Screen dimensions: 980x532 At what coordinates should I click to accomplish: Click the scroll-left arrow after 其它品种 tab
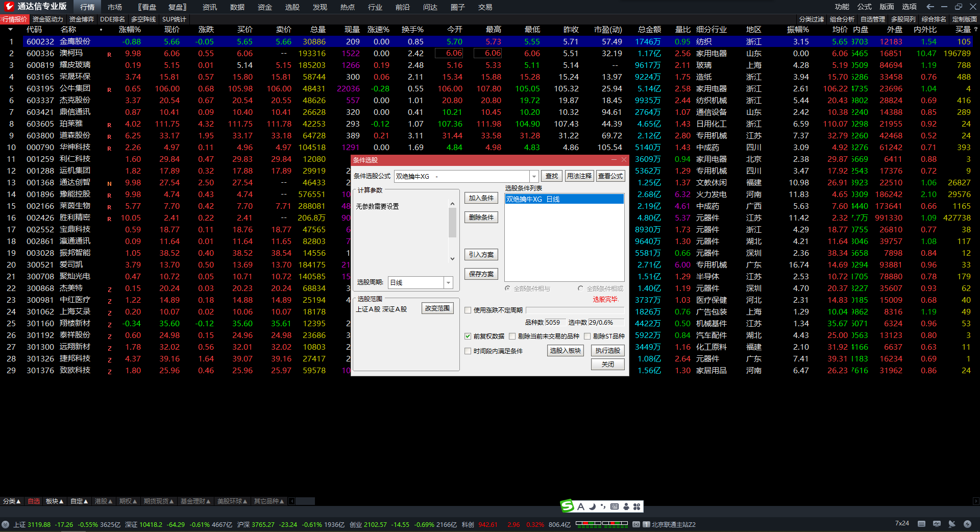pyautogui.click(x=292, y=501)
